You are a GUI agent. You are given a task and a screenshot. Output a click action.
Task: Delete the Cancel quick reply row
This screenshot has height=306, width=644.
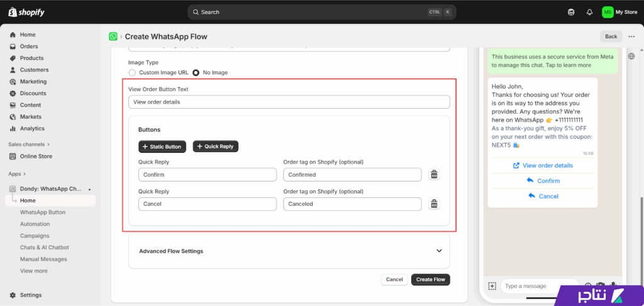pyautogui.click(x=434, y=204)
